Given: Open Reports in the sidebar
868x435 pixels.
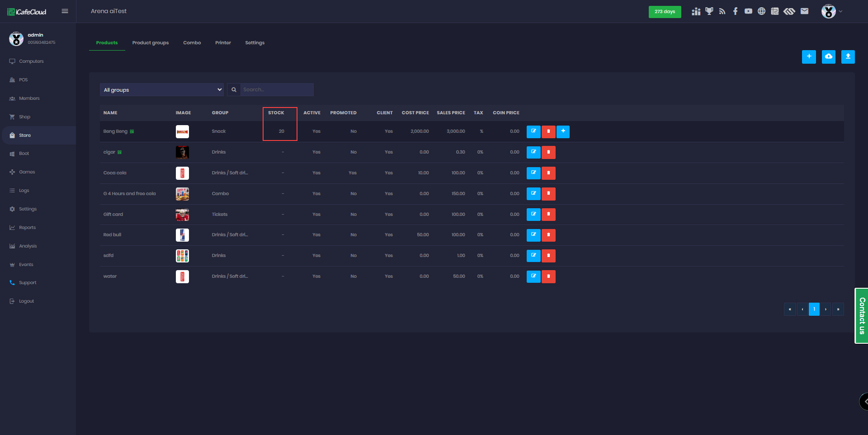Looking at the screenshot, I should tap(27, 228).
